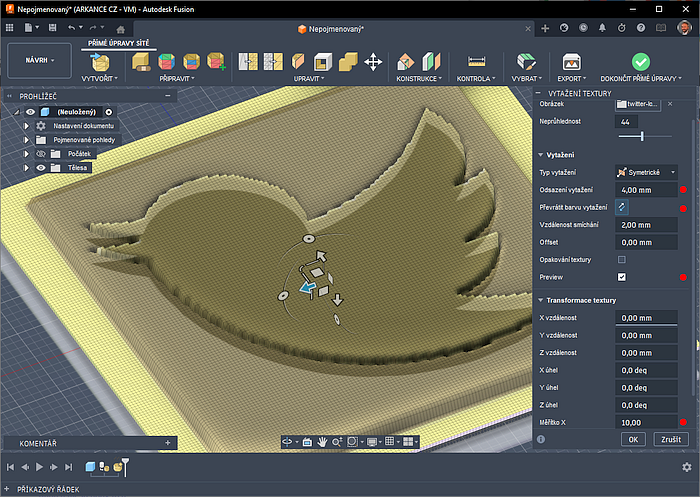Open the NÁVRH workspace dropdown
The height and width of the screenshot is (497, 700).
click(x=40, y=60)
